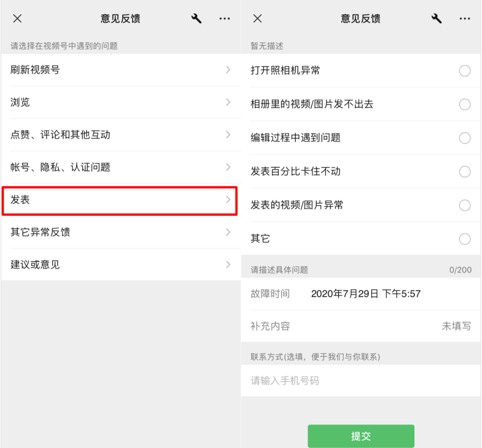
Task: Choose 发表百分比卡住不动 radio button
Action: [x=465, y=172]
